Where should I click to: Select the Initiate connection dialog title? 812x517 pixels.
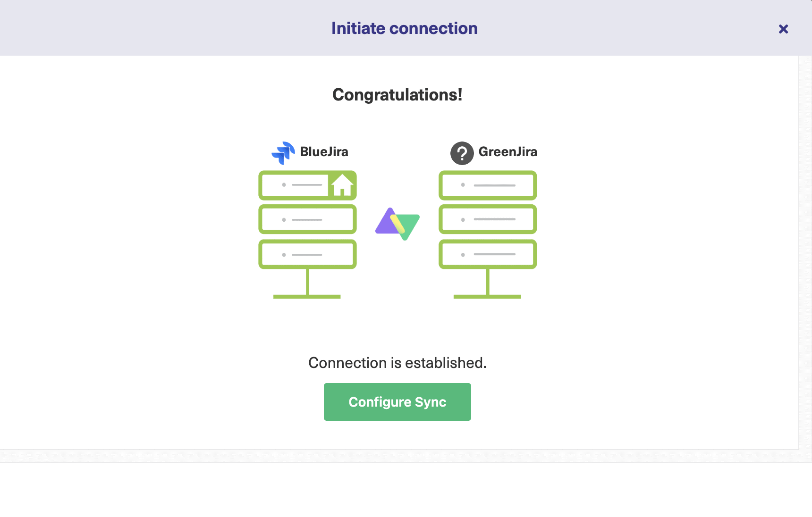tap(404, 28)
